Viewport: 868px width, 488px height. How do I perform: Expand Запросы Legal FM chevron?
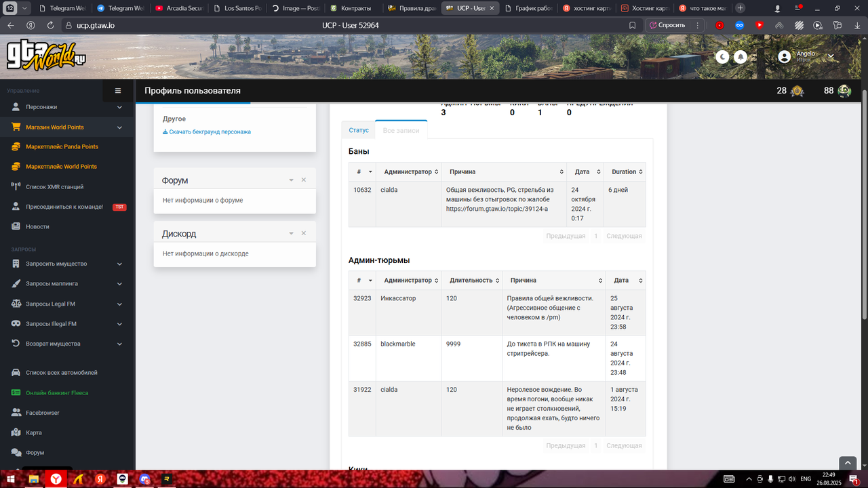[119, 304]
